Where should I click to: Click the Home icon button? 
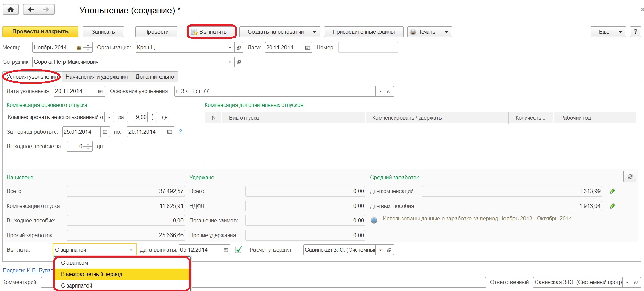[11, 10]
